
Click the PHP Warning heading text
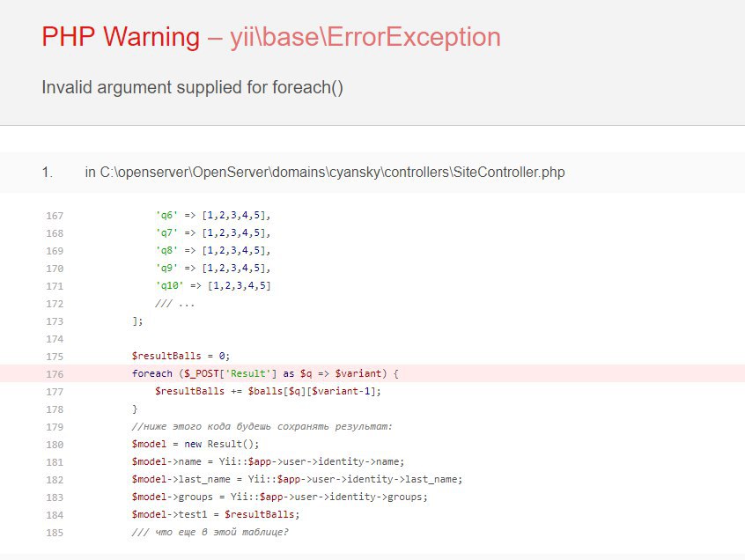121,37
